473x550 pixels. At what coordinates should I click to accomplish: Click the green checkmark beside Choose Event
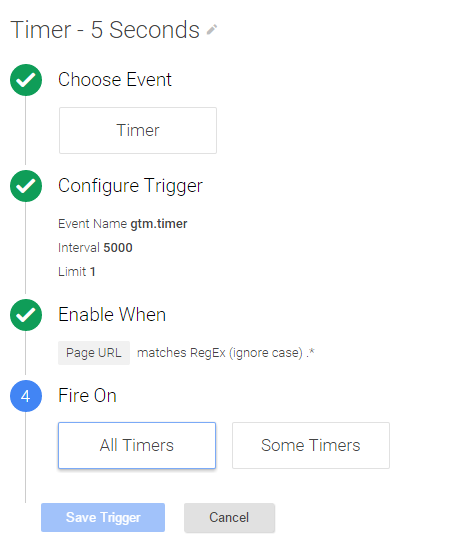(26, 80)
